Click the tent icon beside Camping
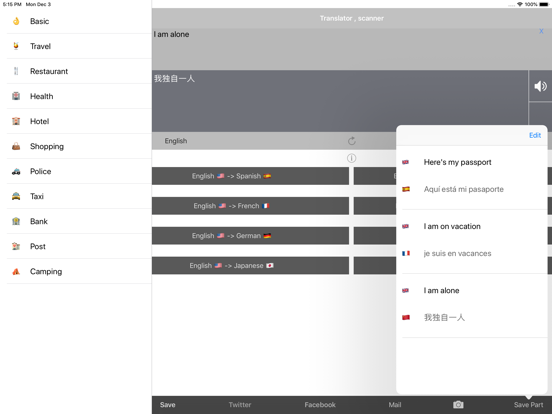 (x=16, y=271)
